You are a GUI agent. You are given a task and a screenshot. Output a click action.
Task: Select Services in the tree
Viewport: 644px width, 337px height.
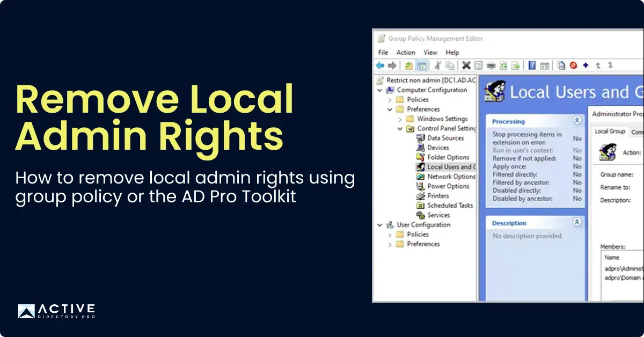pyautogui.click(x=433, y=215)
